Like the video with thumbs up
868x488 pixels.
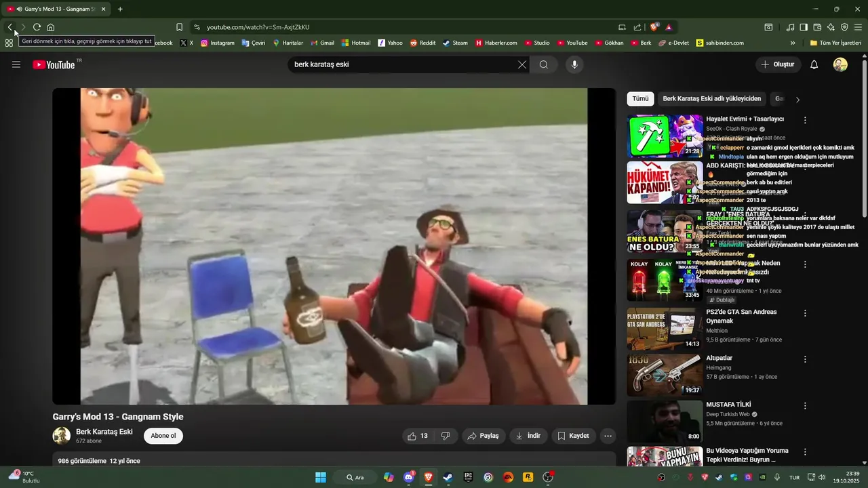[x=418, y=436]
